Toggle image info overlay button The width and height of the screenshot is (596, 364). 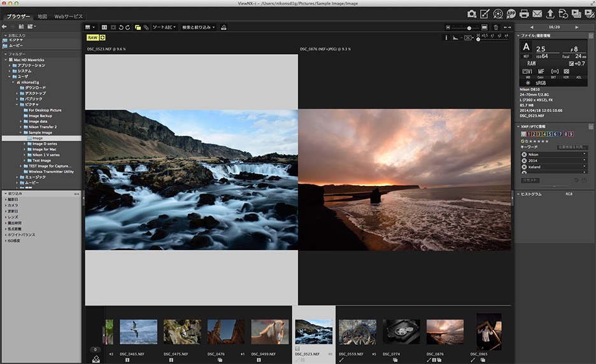tap(446, 38)
